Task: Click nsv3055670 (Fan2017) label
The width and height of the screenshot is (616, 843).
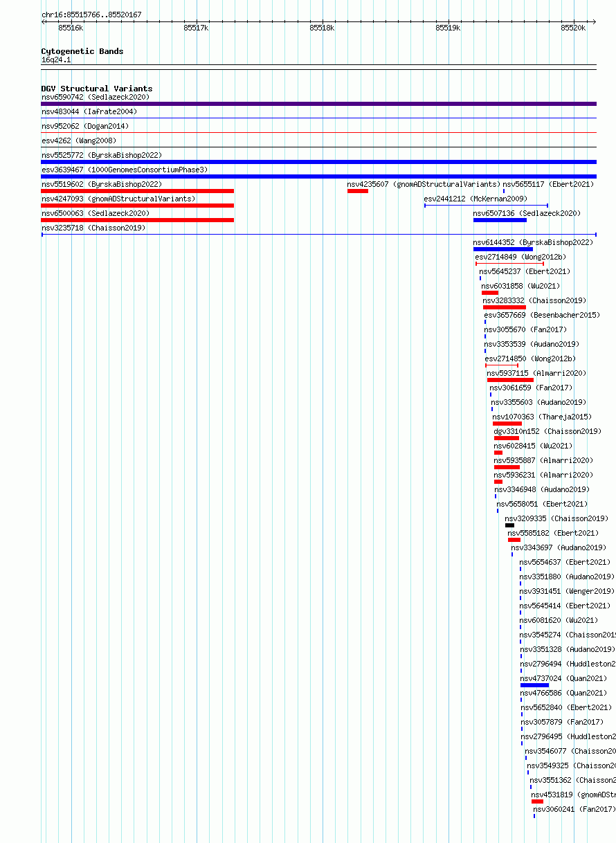Action: click(x=525, y=329)
